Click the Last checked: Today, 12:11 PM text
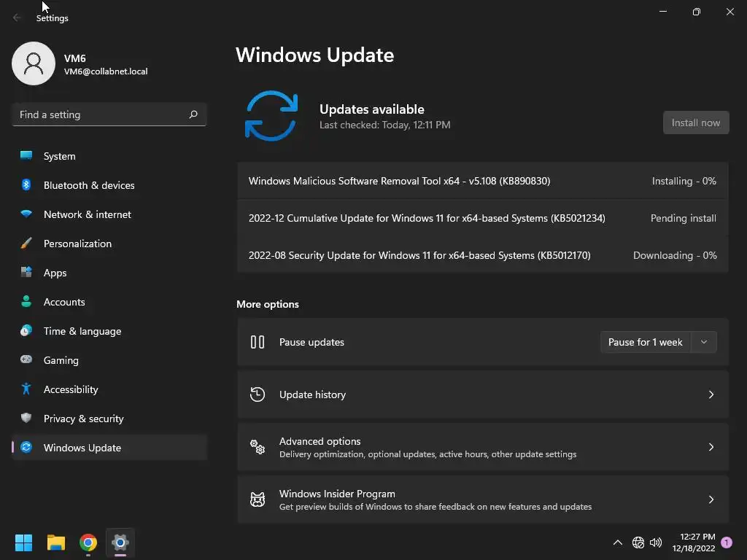 click(x=385, y=125)
